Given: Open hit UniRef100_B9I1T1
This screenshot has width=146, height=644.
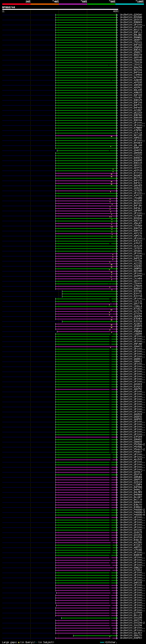Looking at the screenshot, I should point(131,30).
